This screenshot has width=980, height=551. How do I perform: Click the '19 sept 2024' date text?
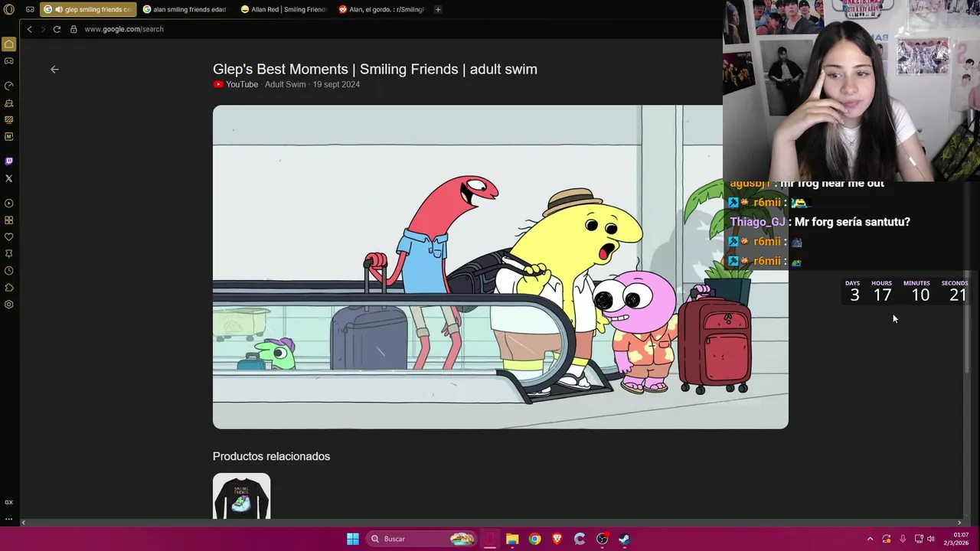click(x=336, y=84)
